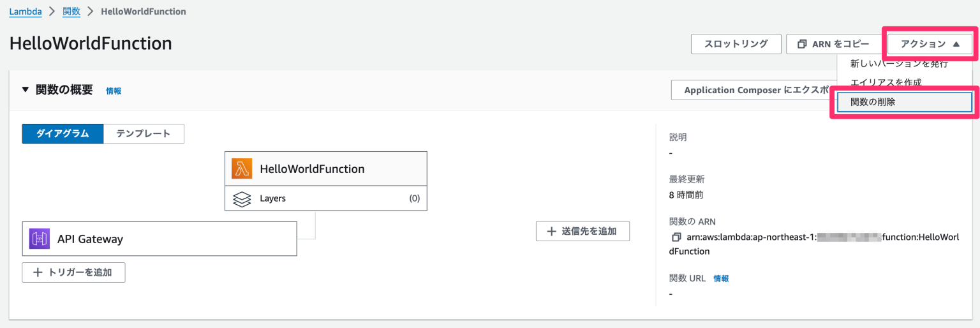Collapse the 関数の概要 section triangle
Viewport: 980px width, 328px height.
(26, 89)
